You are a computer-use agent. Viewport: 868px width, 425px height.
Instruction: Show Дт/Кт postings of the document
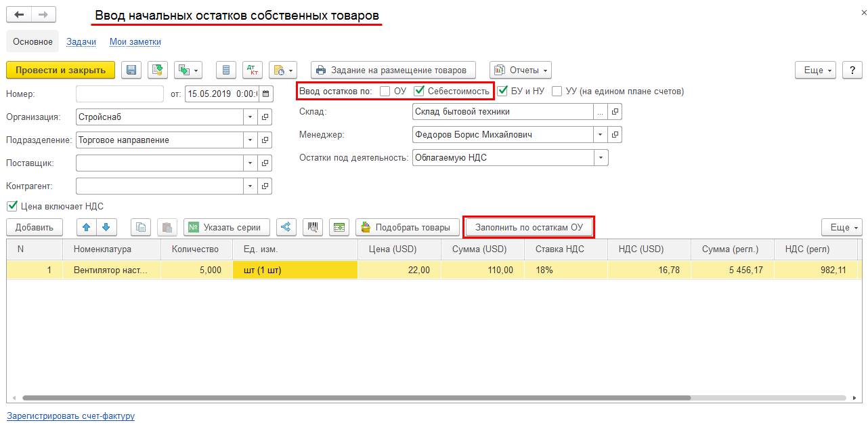252,70
